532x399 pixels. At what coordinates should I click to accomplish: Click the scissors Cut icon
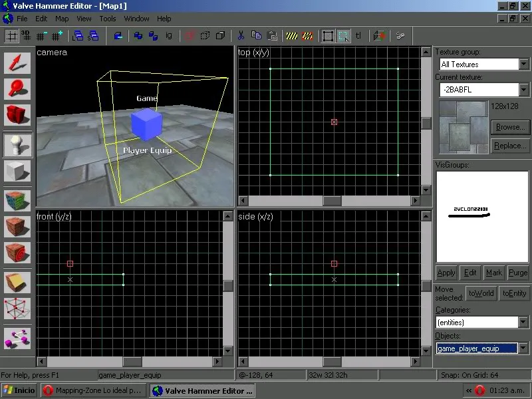point(240,36)
